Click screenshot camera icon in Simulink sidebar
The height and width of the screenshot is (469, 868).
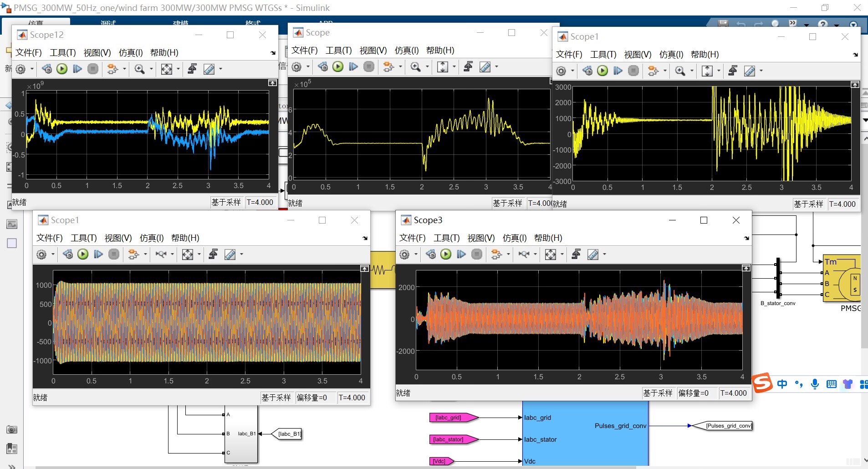coord(12,429)
